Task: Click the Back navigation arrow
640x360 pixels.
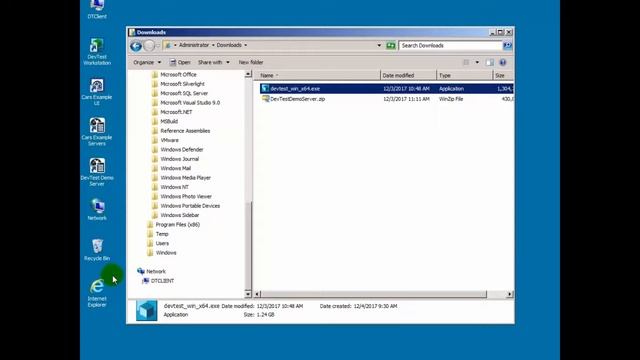Action: (x=136, y=46)
